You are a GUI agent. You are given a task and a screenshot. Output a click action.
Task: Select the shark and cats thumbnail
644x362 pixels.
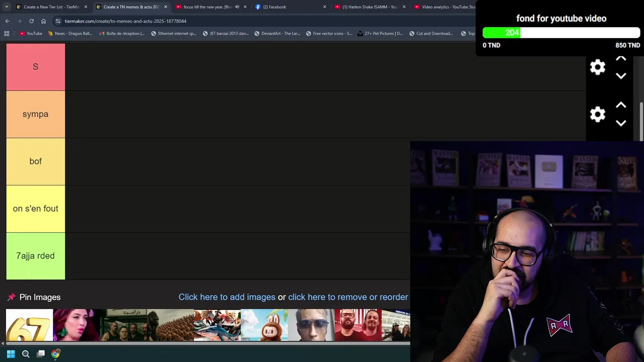217,325
